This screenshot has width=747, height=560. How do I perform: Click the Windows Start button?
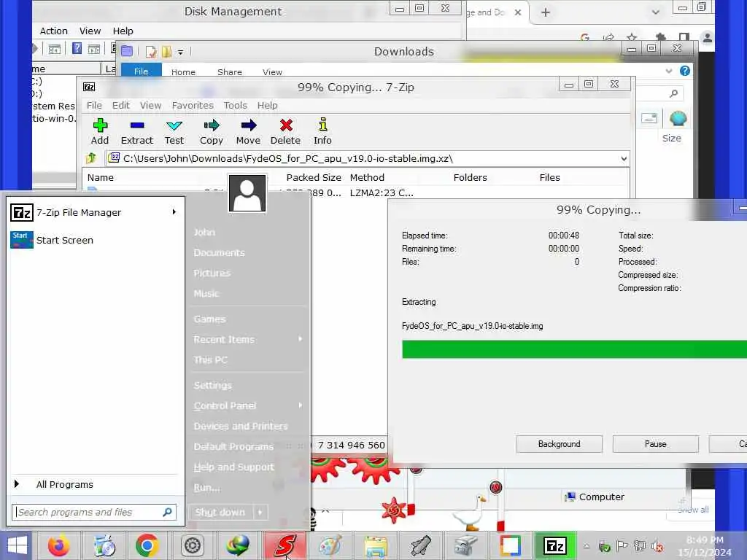coord(18,545)
